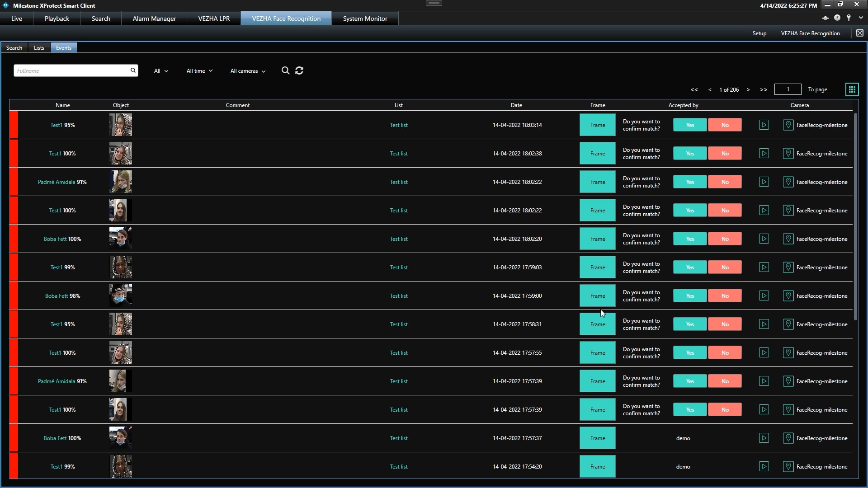Screen dimensions: 868x488
Task: Select the Lists sub-tab
Action: click(x=39, y=48)
